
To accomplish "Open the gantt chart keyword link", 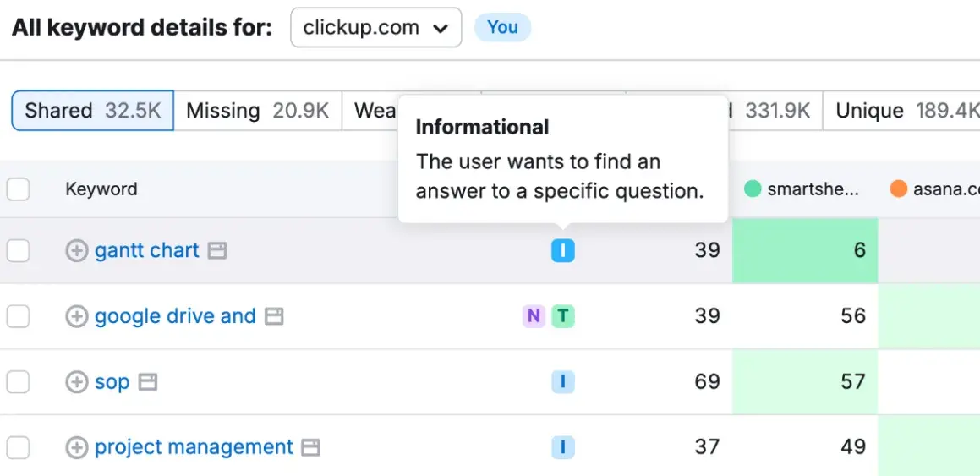I will tap(147, 250).
